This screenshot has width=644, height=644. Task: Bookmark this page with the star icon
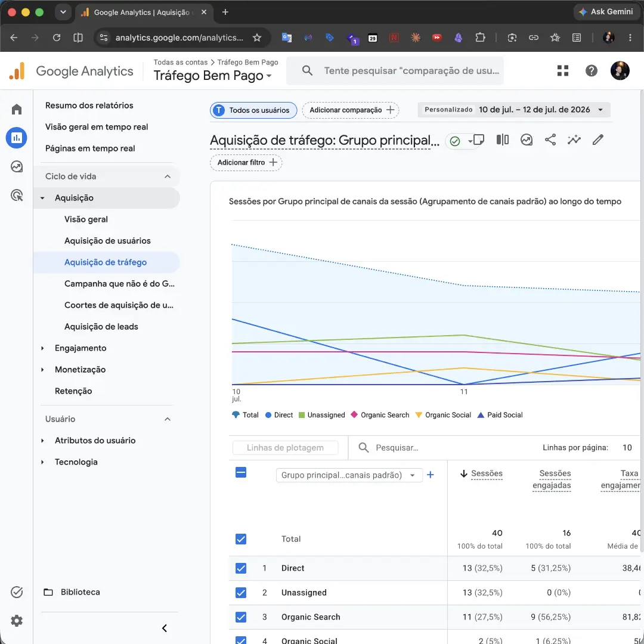click(x=257, y=38)
